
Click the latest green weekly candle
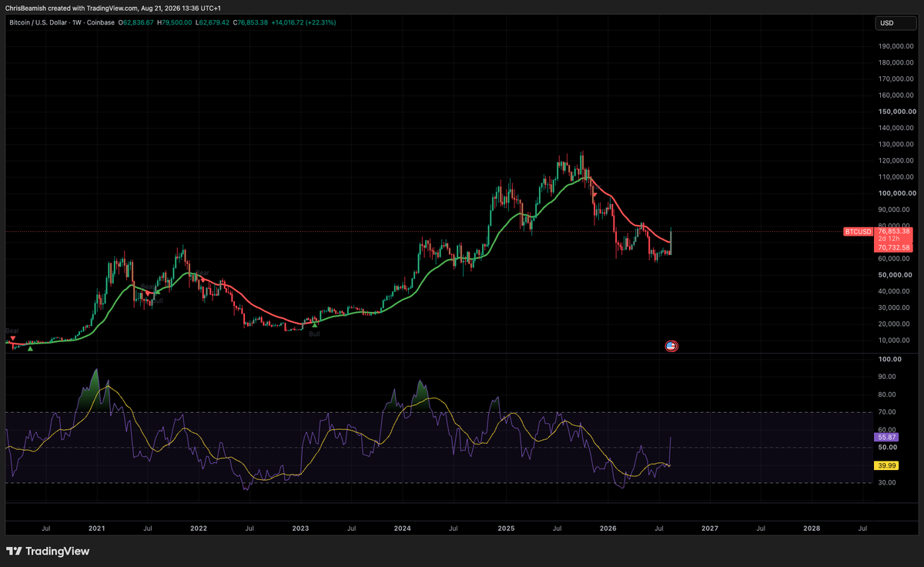[x=671, y=242]
